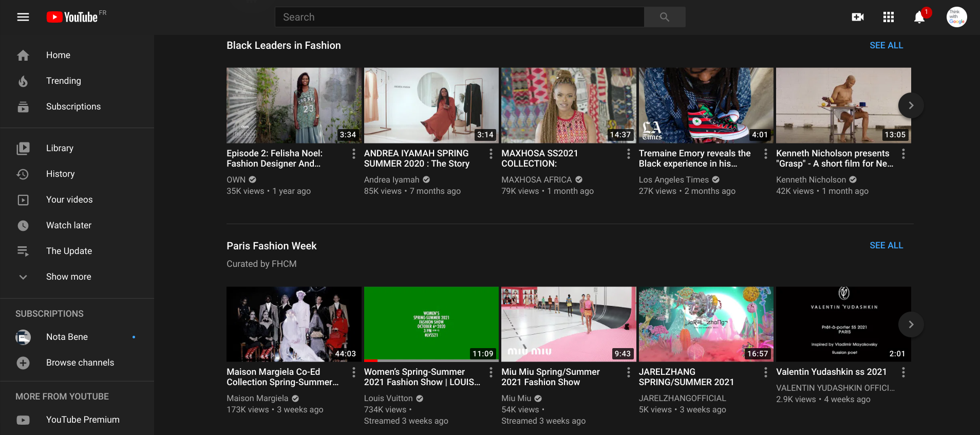
Task: Open Watch later in sidebar
Action: coord(77,225)
